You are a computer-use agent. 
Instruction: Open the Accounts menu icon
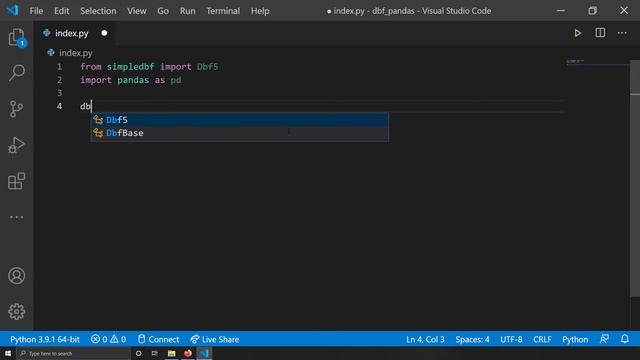tap(16, 276)
